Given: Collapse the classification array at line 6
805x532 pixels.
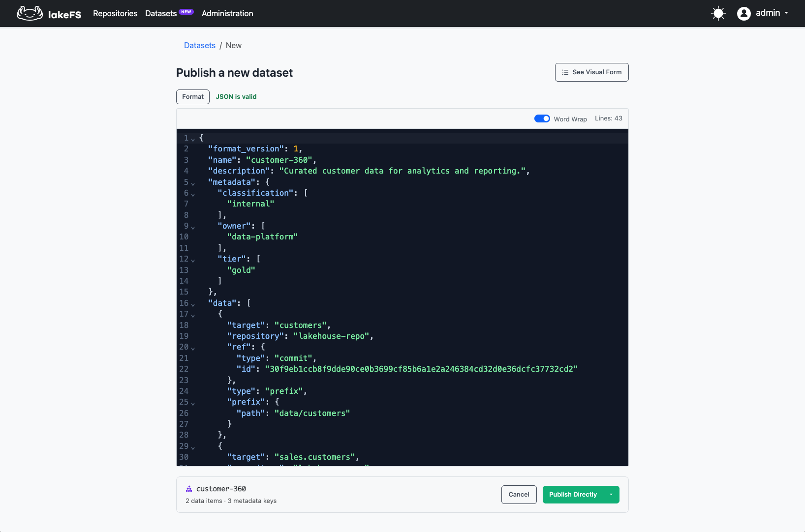Looking at the screenshot, I should click(193, 194).
